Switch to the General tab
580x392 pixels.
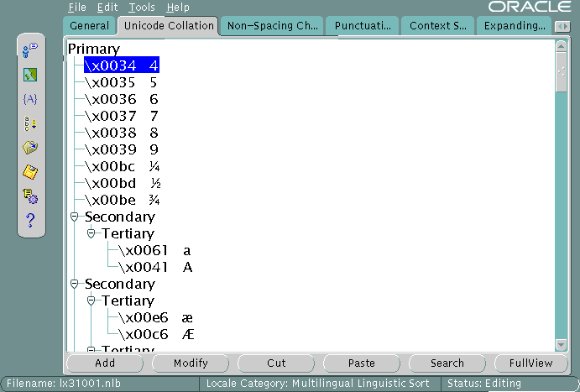click(90, 26)
